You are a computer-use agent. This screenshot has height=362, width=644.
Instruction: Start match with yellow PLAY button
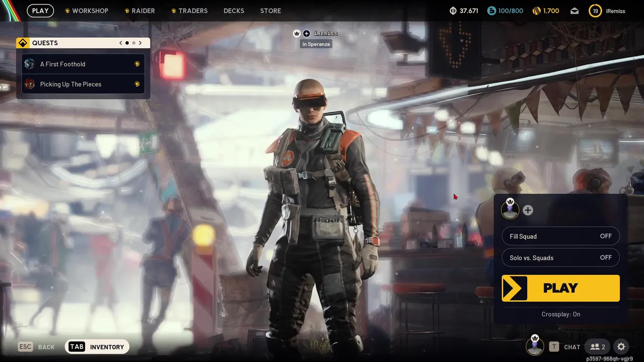pos(560,288)
